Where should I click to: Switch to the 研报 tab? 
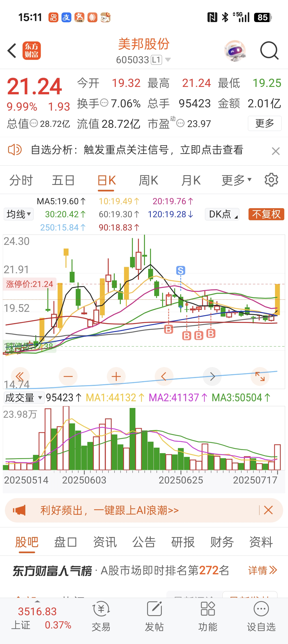tap(183, 542)
